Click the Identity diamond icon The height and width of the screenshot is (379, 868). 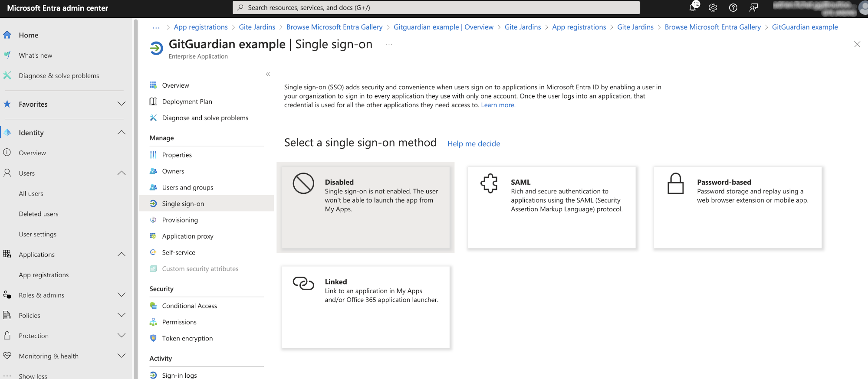[x=7, y=132]
